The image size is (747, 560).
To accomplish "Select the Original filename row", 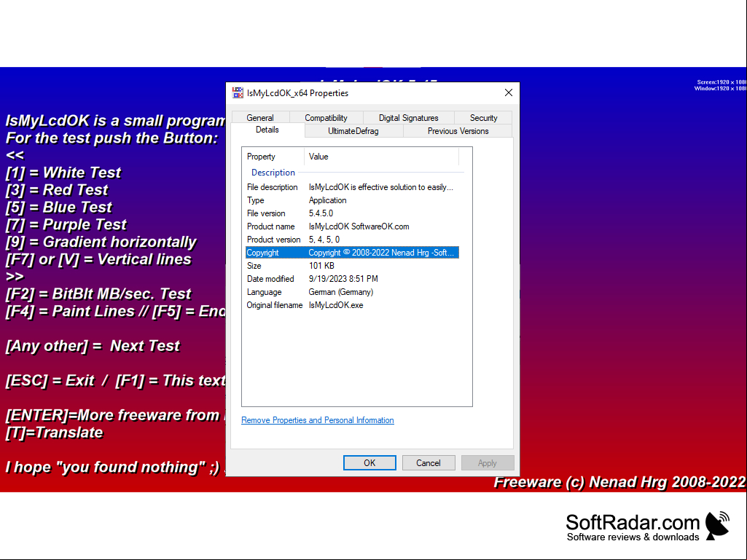I will click(352, 305).
